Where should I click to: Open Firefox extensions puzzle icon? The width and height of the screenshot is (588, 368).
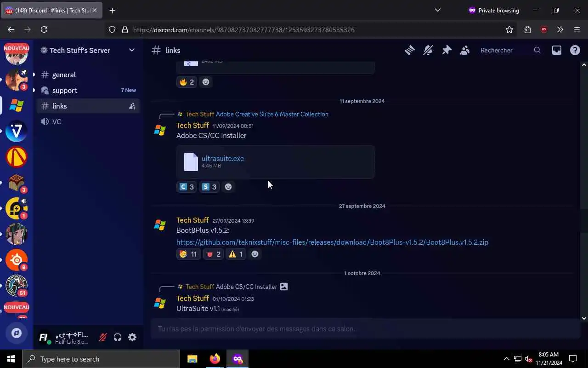click(x=527, y=29)
